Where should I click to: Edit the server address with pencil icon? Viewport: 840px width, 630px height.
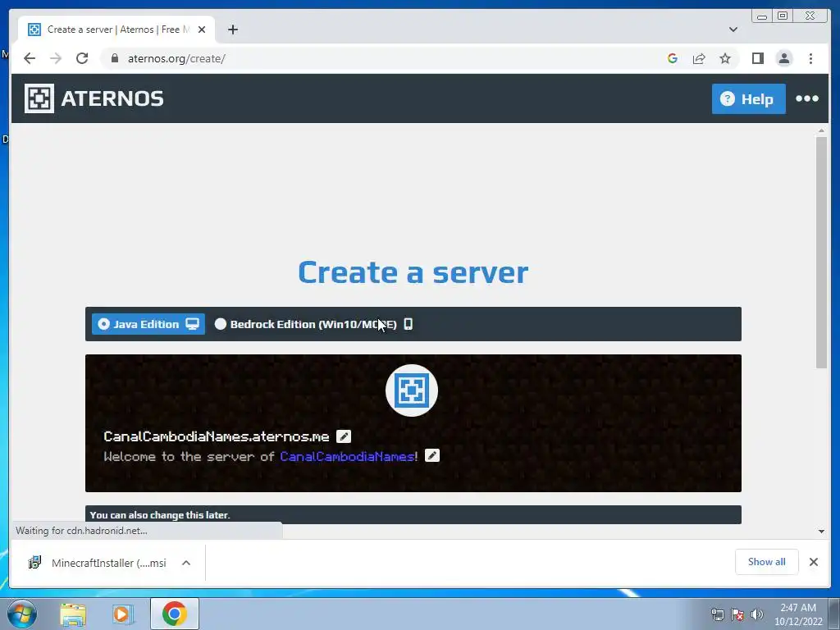(x=344, y=436)
